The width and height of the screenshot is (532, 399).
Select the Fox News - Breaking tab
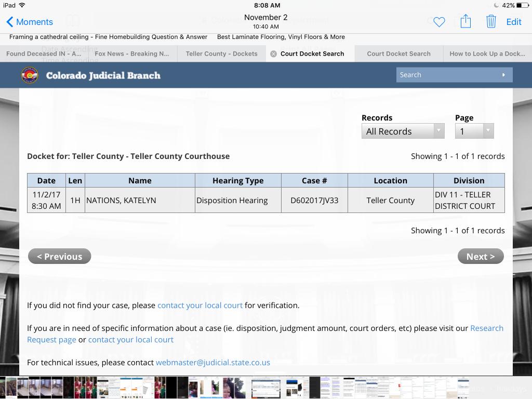pyautogui.click(x=131, y=54)
